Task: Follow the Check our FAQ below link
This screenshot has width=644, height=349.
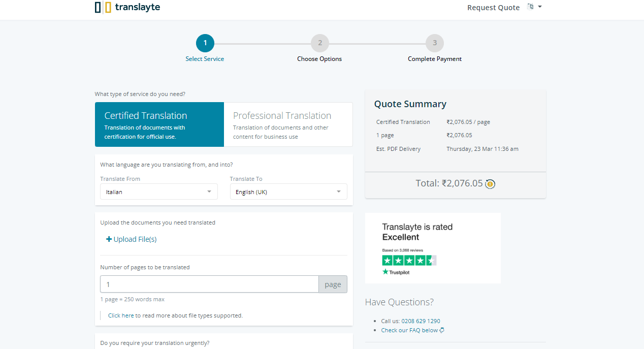Action: click(x=412, y=330)
